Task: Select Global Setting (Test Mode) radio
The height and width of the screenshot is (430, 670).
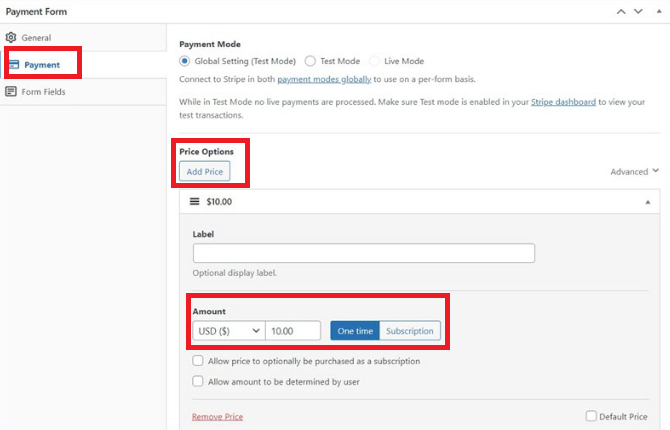Action: [x=184, y=61]
